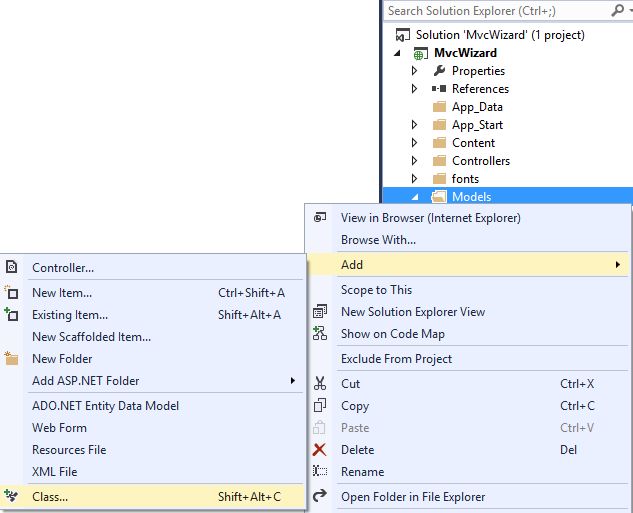Select App_Data folder label
This screenshot has width=633, height=513.
point(477,107)
